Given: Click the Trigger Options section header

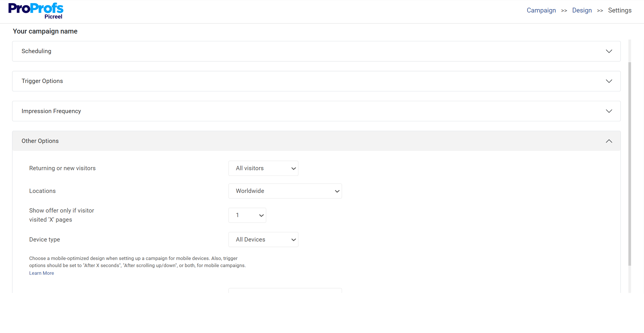Looking at the screenshot, I should 42,81.
